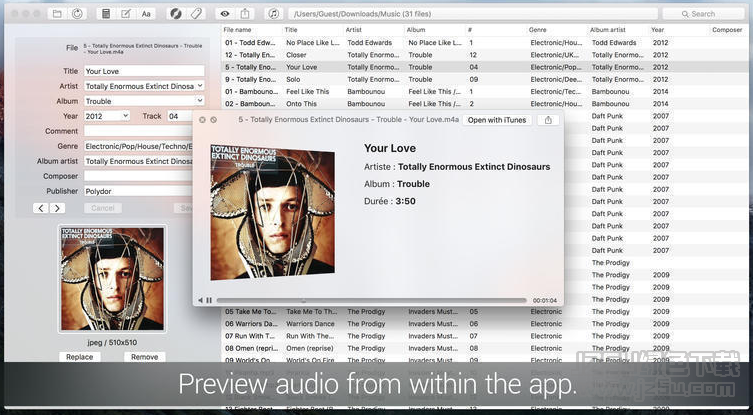Click the empty Composer field
753x415 pixels.
(x=139, y=176)
